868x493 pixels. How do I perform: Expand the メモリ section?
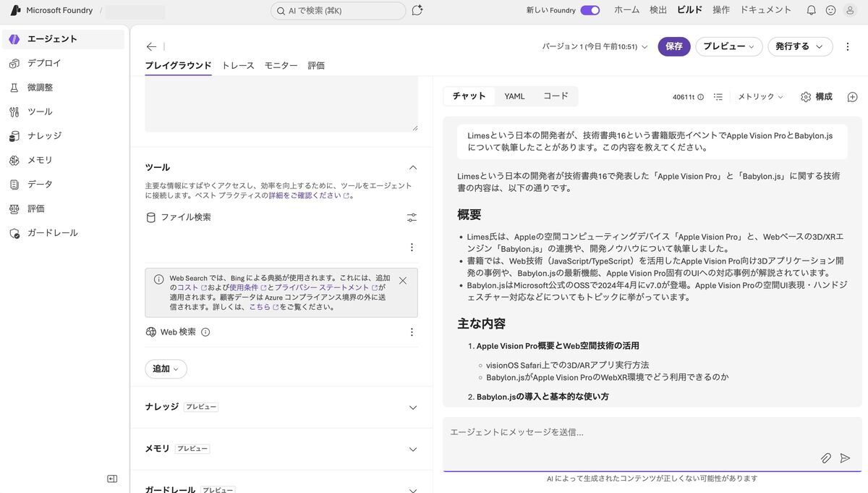point(413,450)
